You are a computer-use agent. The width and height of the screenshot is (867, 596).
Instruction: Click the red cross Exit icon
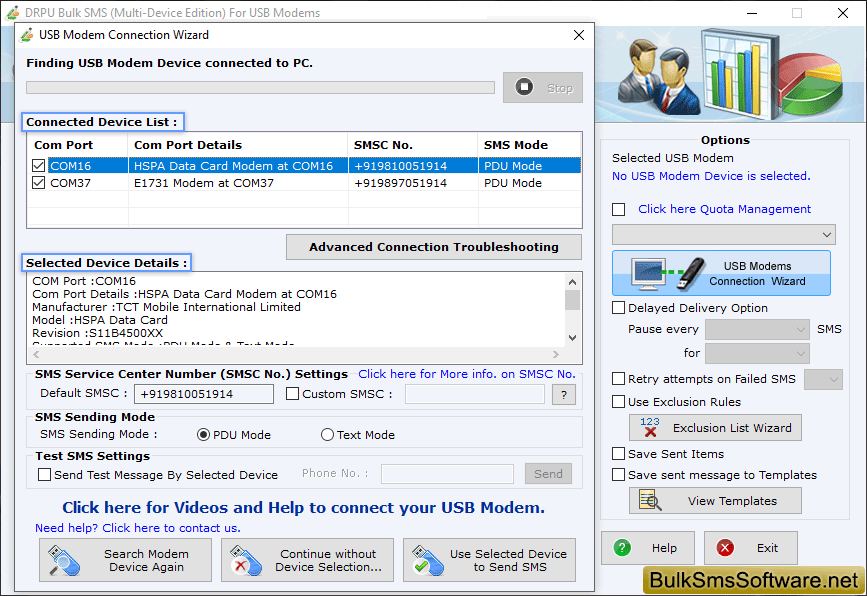pyautogui.click(x=725, y=548)
